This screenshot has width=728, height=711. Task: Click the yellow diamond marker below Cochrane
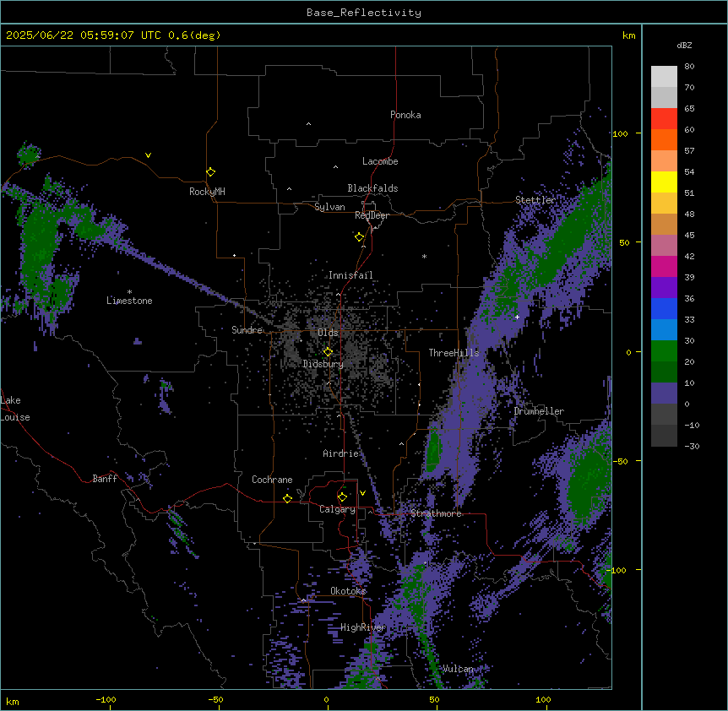287,498
